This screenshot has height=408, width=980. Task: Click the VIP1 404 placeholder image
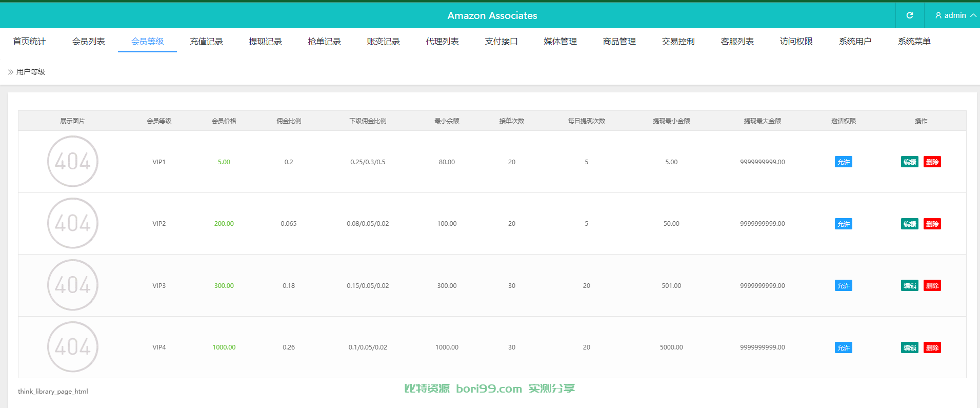[x=73, y=161]
